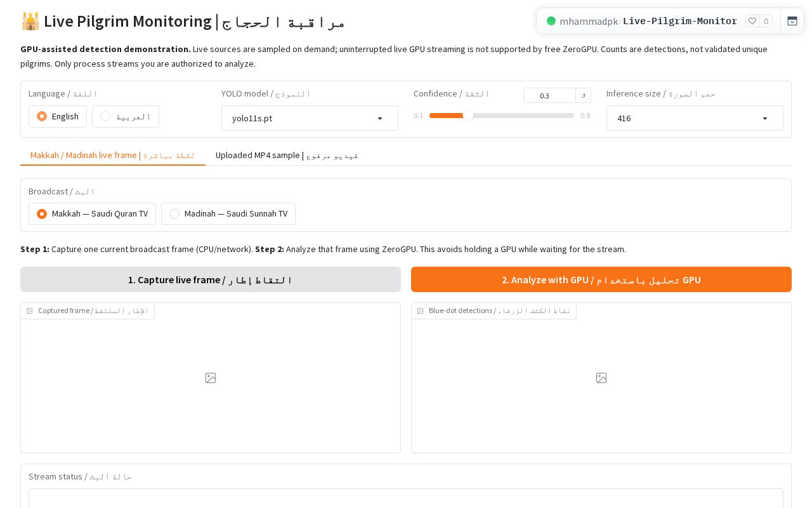Viewport: 812px width, 508px height.
Task: Expand the Inference size dropdown
Action: (695, 118)
